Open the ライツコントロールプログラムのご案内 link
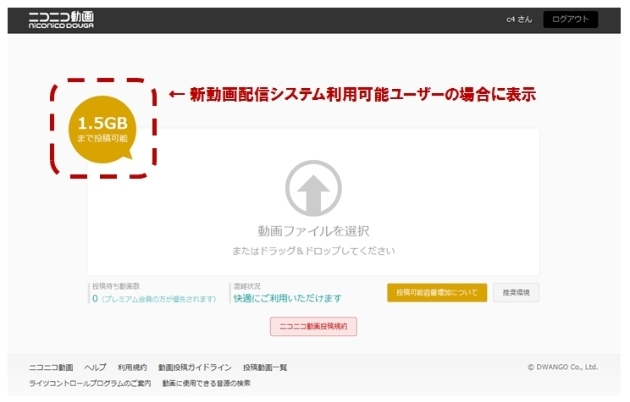Screen dimensions: 630x402 pyautogui.click(x=90, y=383)
